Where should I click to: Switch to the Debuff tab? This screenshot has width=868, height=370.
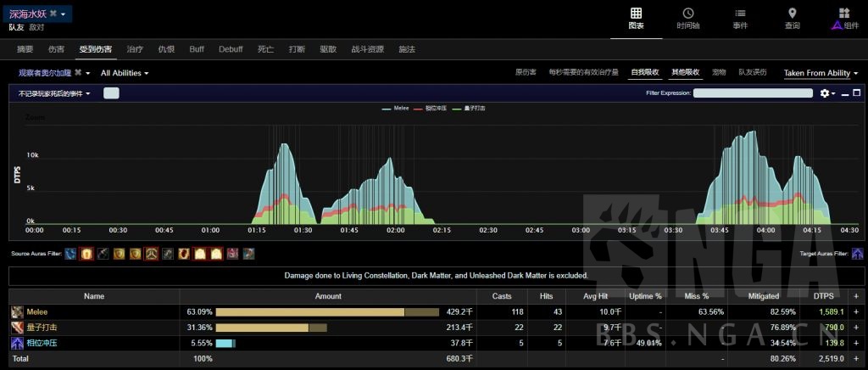pyautogui.click(x=230, y=49)
